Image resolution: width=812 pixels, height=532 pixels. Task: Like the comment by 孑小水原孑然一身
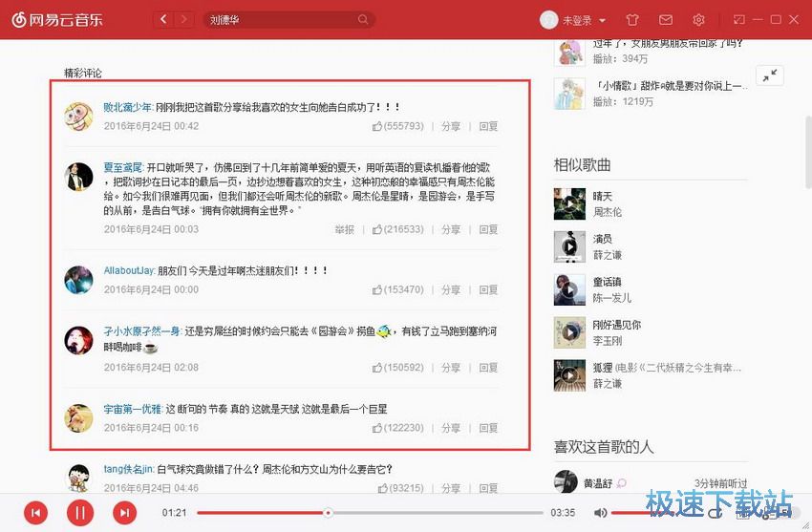397,368
